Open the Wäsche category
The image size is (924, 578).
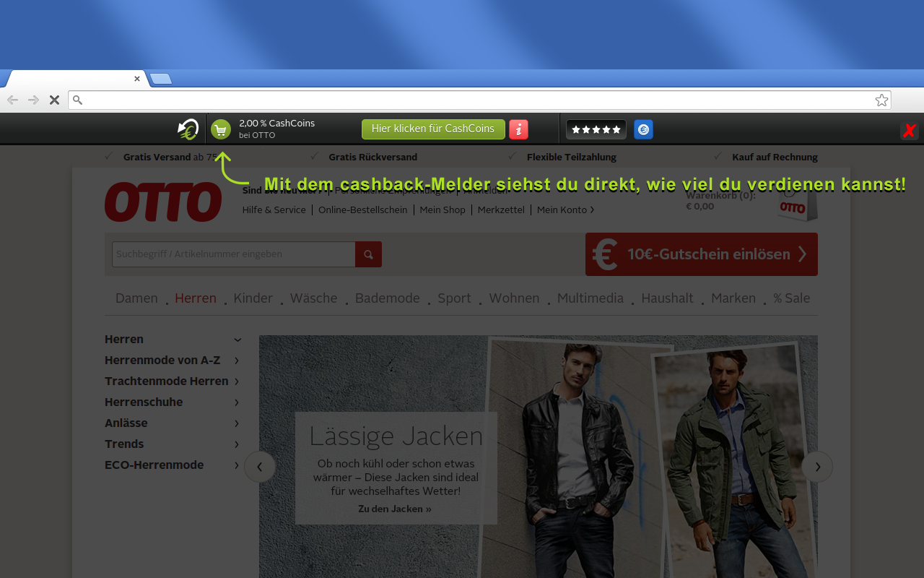pyautogui.click(x=313, y=298)
